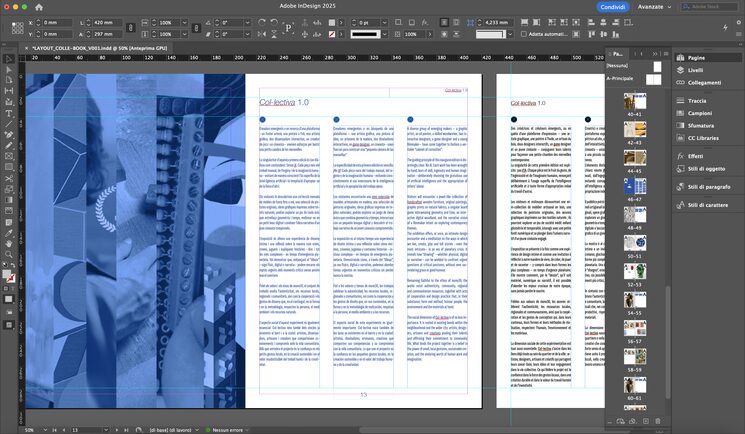The height and width of the screenshot is (434, 745).
Task: Click the reference point locator grid
Action: click(x=18, y=28)
